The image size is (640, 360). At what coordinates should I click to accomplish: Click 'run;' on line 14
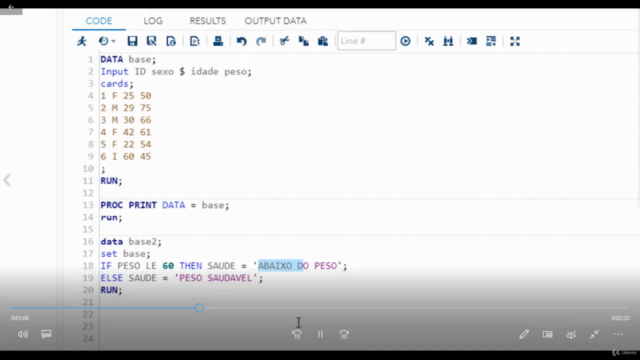[111, 218]
